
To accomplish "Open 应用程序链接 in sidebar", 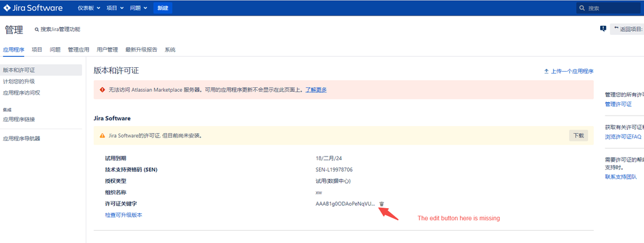I will (19, 120).
